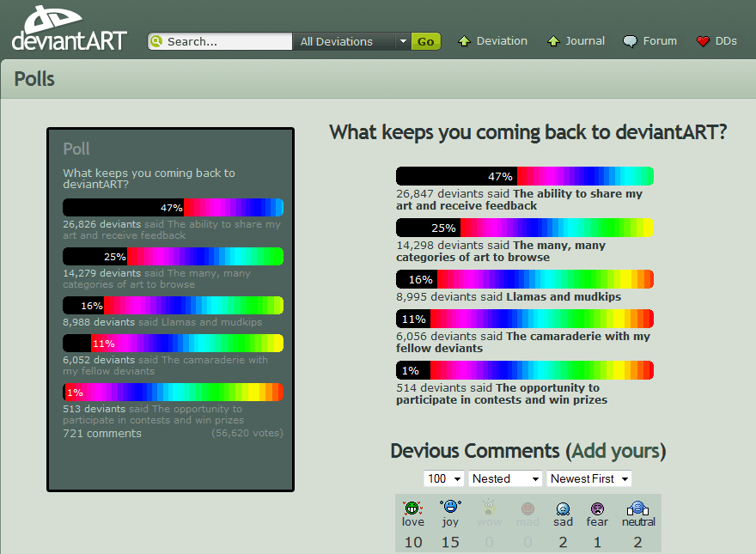The width and height of the screenshot is (756, 554).
Task: Click '8,988 deviants' in the Poll box
Action: tap(99, 322)
